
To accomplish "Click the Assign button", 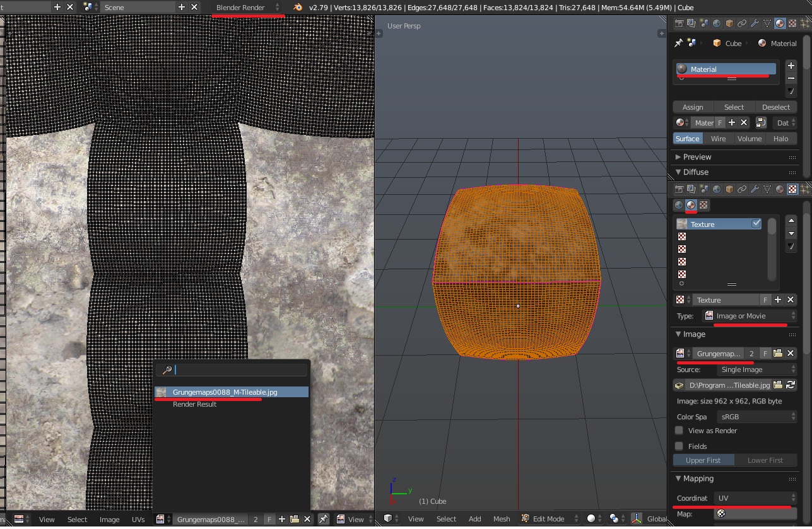I will pos(693,107).
